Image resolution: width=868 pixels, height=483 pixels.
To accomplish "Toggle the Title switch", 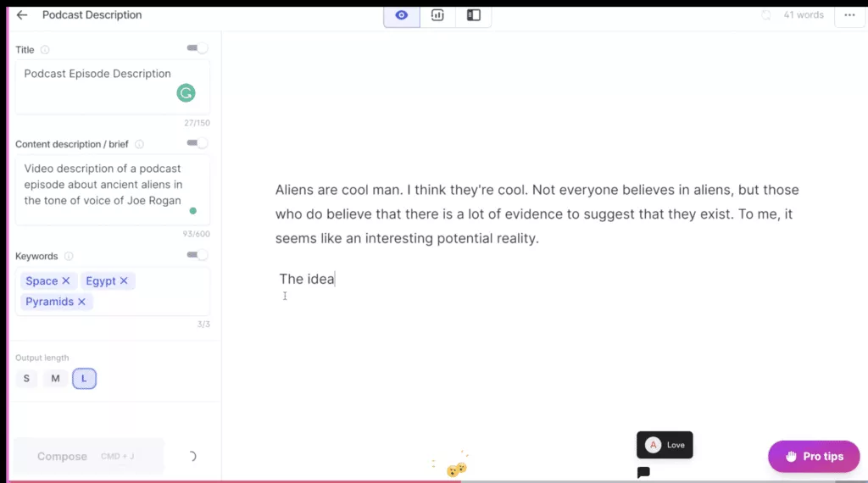I will click(x=198, y=48).
